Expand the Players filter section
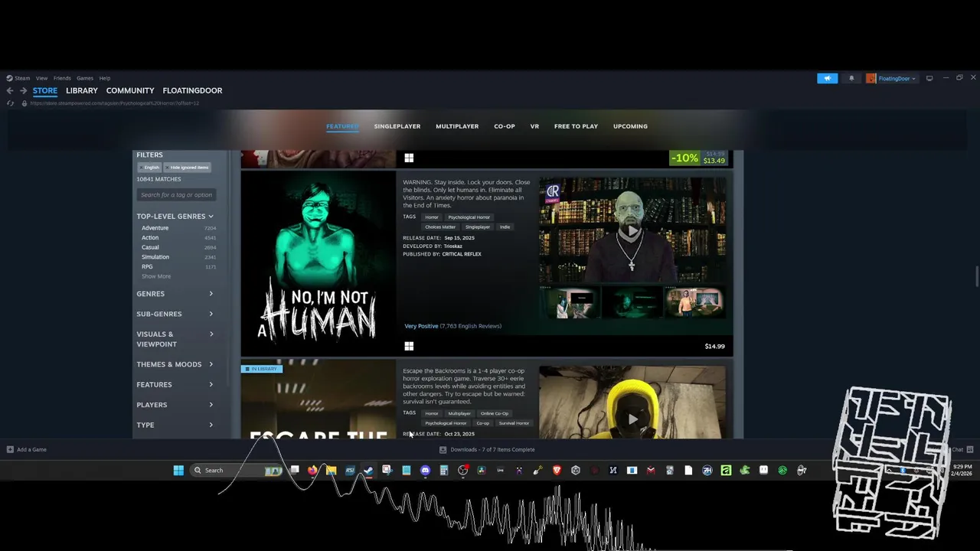Screen dimensions: 980x551 [x=175, y=405]
